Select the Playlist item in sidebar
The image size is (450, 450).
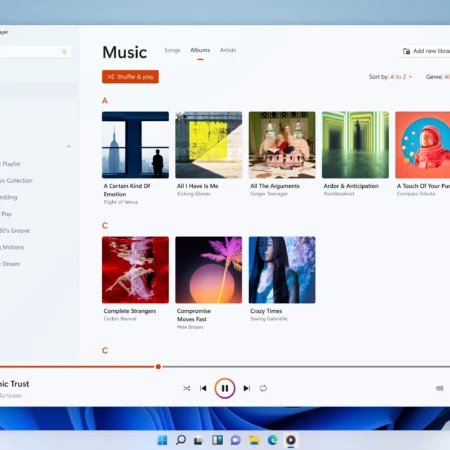coord(11,164)
